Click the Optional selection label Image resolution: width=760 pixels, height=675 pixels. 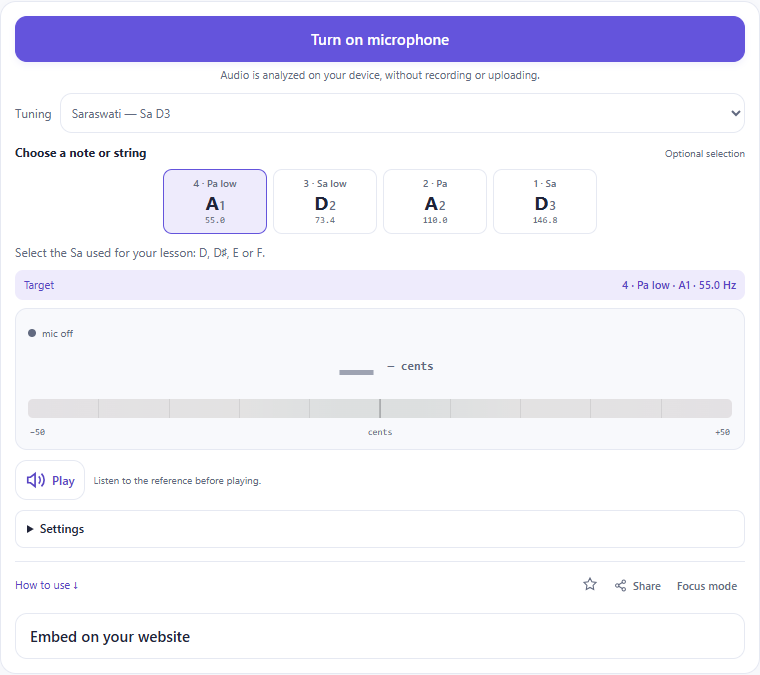705,154
